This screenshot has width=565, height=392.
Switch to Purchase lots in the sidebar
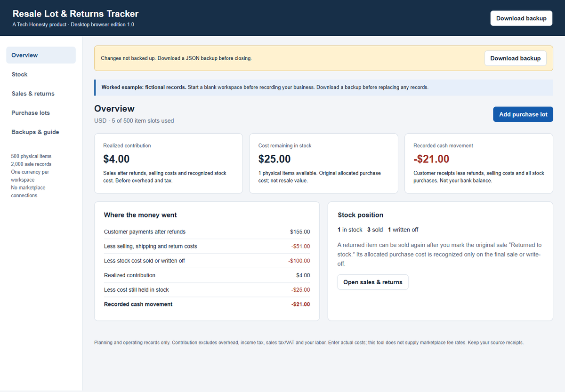point(41,113)
